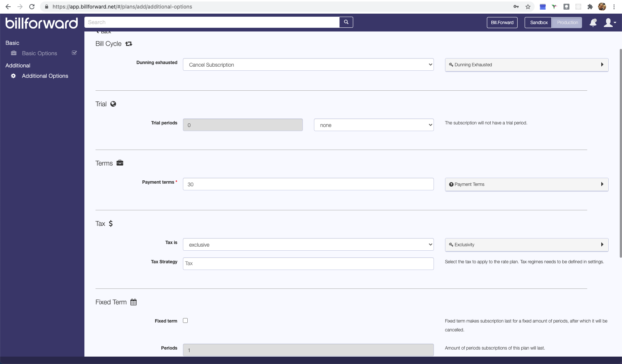Click the Bill Cycle retweet icon
This screenshot has width=622, height=364.
pyautogui.click(x=128, y=44)
